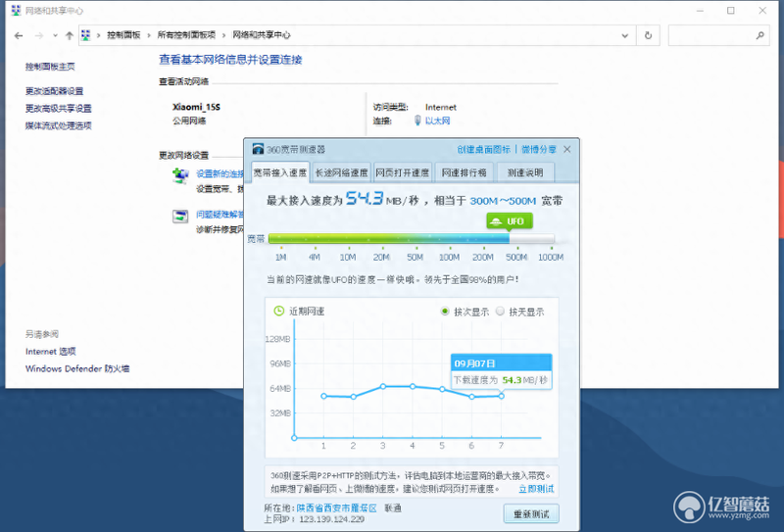This screenshot has width=784, height=532.
Task: Click chart data point for test 3
Action: point(383,386)
